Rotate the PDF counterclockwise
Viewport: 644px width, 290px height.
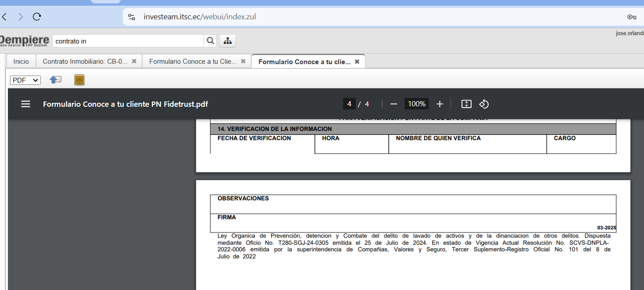(484, 104)
